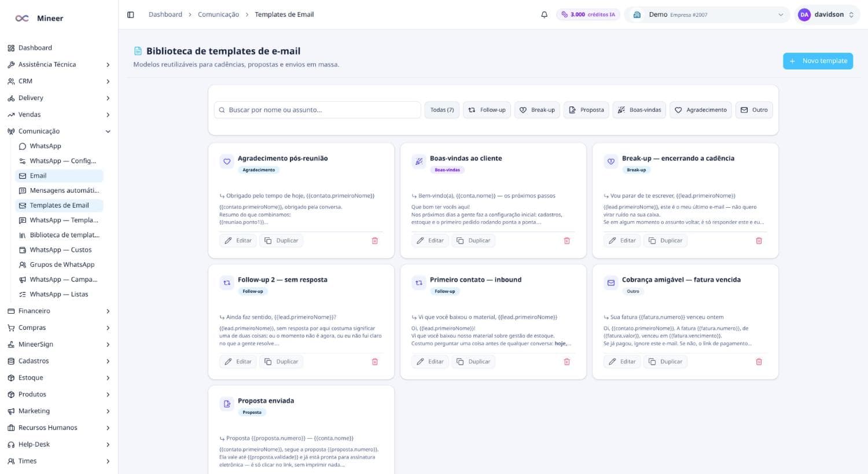The image size is (868, 474).
Task: Expand the Vendas section
Action: point(59,115)
